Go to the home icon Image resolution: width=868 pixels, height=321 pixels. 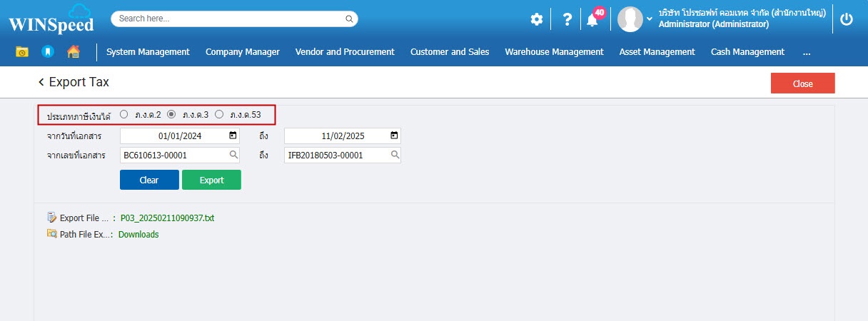click(73, 51)
